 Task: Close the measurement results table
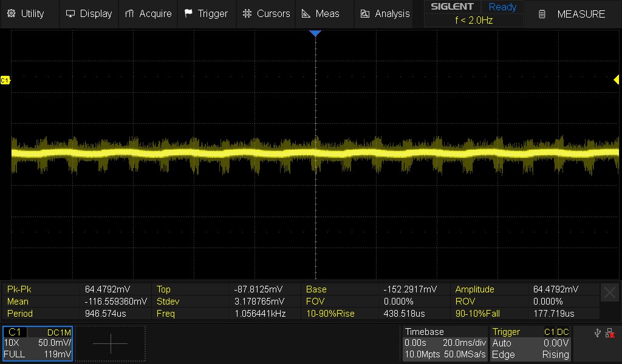click(x=610, y=293)
